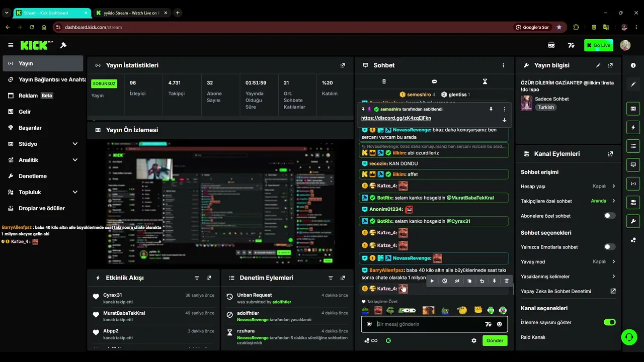Open the hamburger sidebar menu

[x=11, y=45]
